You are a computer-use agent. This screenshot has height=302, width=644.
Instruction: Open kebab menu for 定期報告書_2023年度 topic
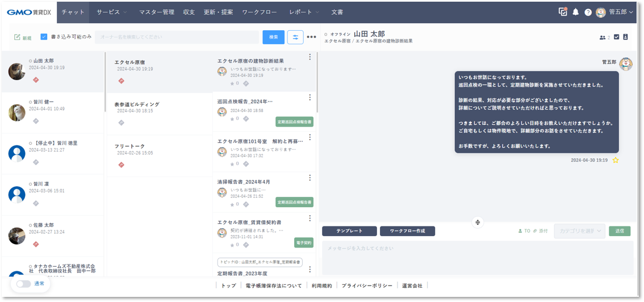310,269
